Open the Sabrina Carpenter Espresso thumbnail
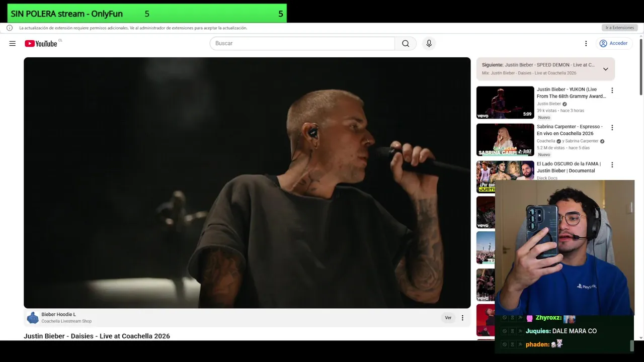The image size is (644, 362). [505, 140]
